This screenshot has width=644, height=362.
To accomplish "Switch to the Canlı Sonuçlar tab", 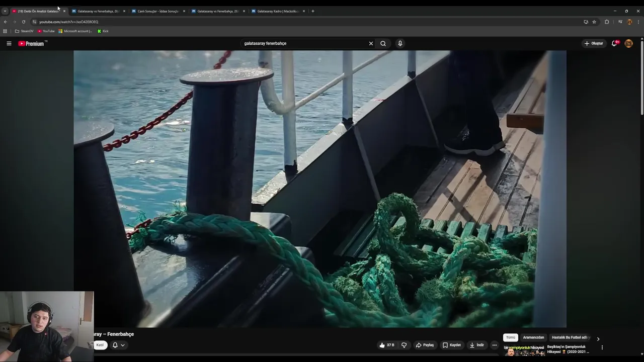I will tap(158, 11).
